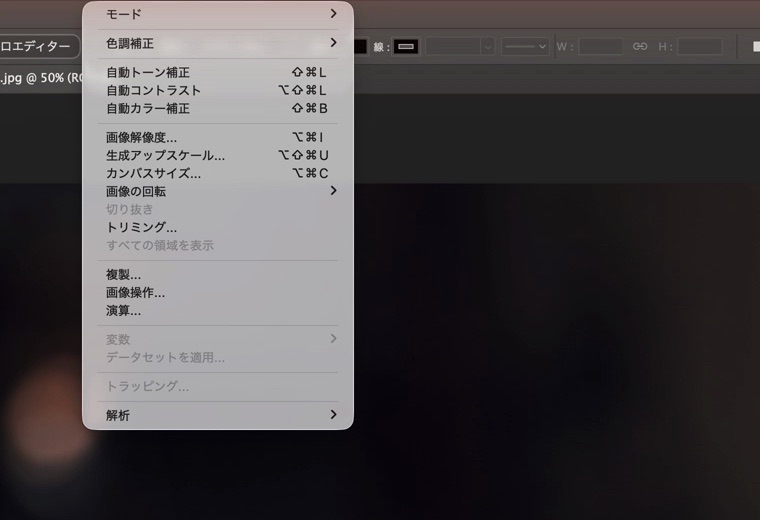
Task: Open the 色調補正 submenu
Action: [218, 44]
